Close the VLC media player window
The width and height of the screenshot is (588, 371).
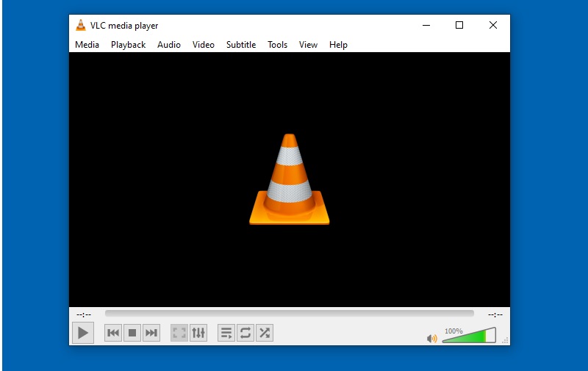(493, 25)
